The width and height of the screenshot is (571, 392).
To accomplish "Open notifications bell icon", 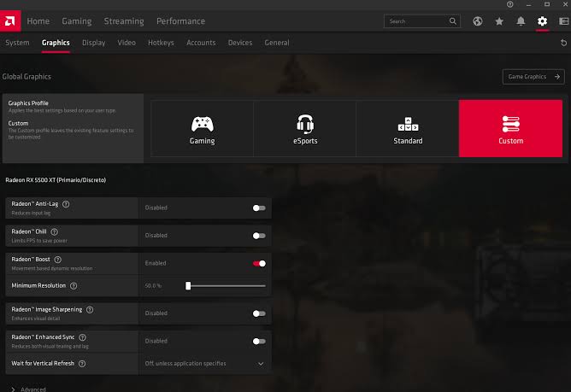I will click(x=521, y=21).
